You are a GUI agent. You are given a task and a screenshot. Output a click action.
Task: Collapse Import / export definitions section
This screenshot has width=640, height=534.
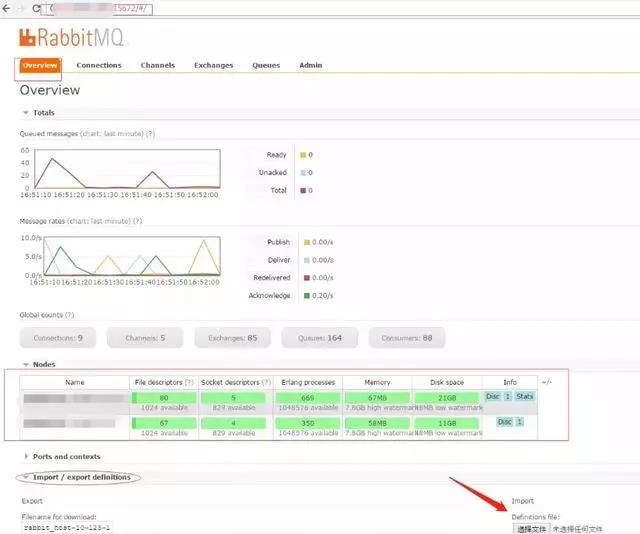pyautogui.click(x=78, y=477)
